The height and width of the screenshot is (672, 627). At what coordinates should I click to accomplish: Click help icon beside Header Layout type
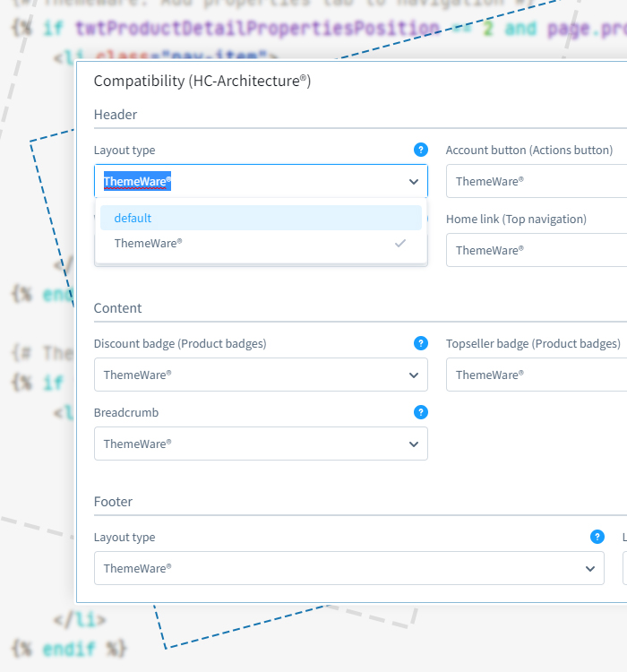point(421,150)
